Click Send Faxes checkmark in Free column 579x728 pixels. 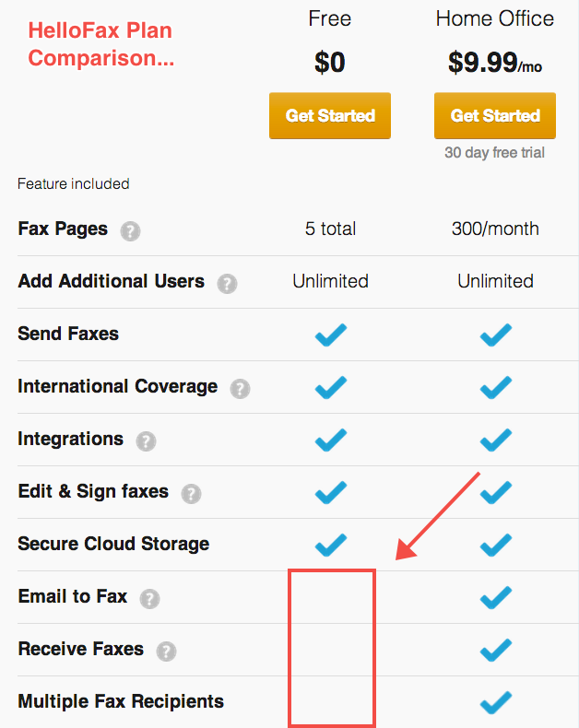click(330, 335)
